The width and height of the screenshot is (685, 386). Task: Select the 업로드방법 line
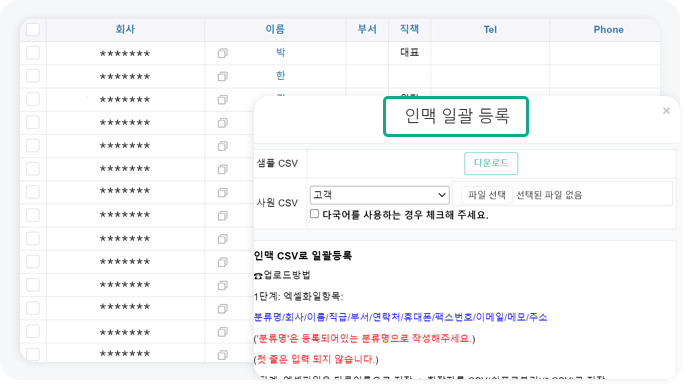pyautogui.click(x=282, y=275)
